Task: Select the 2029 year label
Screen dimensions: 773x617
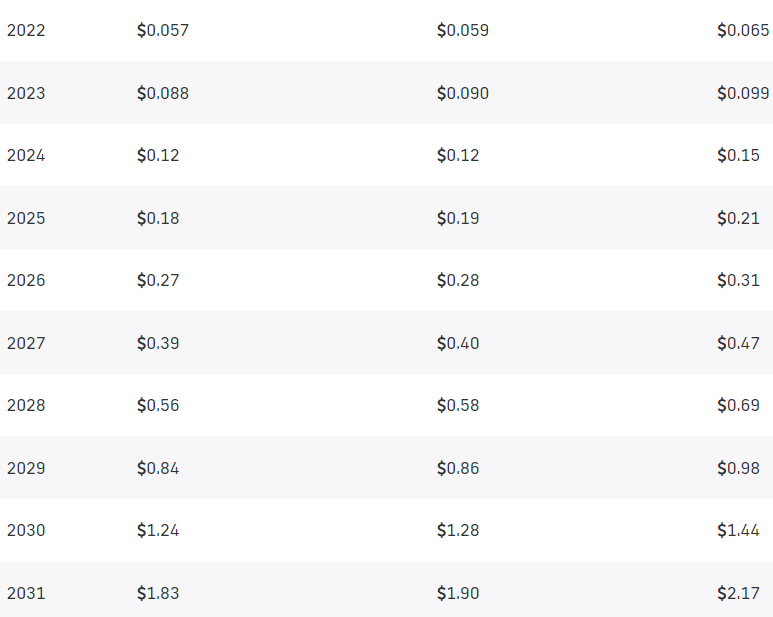Action: (26, 468)
